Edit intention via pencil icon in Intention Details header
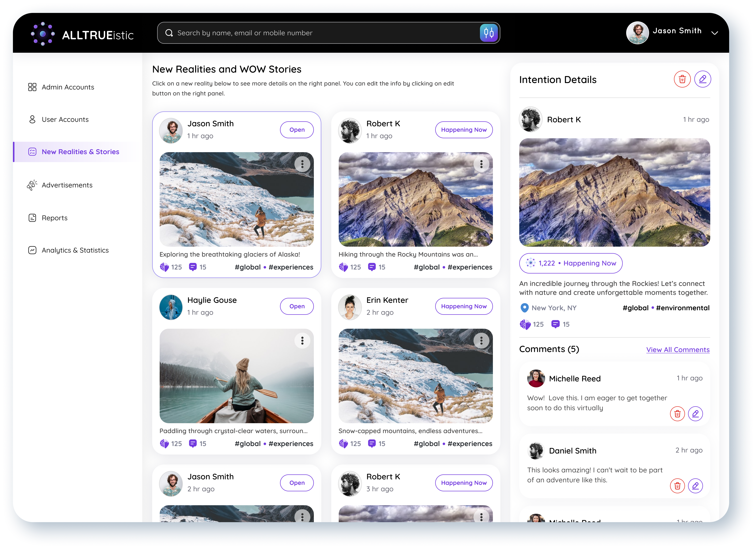This screenshot has width=756, height=549. pyautogui.click(x=702, y=79)
